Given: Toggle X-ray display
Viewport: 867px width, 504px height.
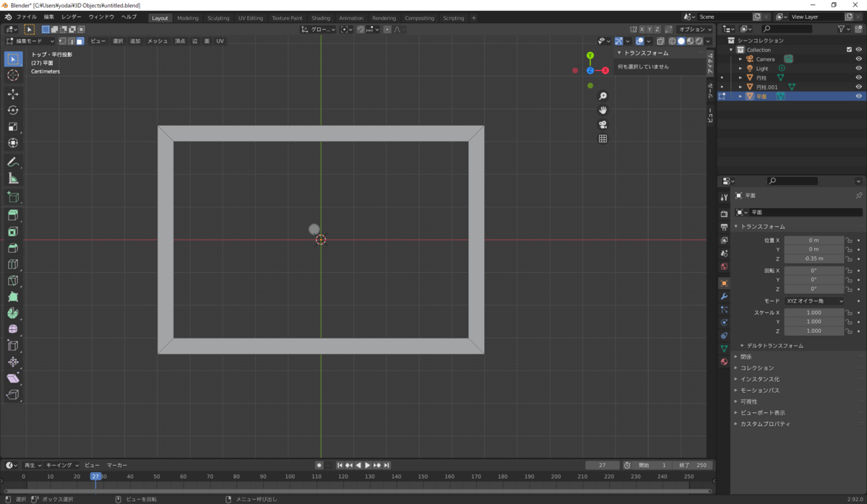Looking at the screenshot, I should 660,41.
